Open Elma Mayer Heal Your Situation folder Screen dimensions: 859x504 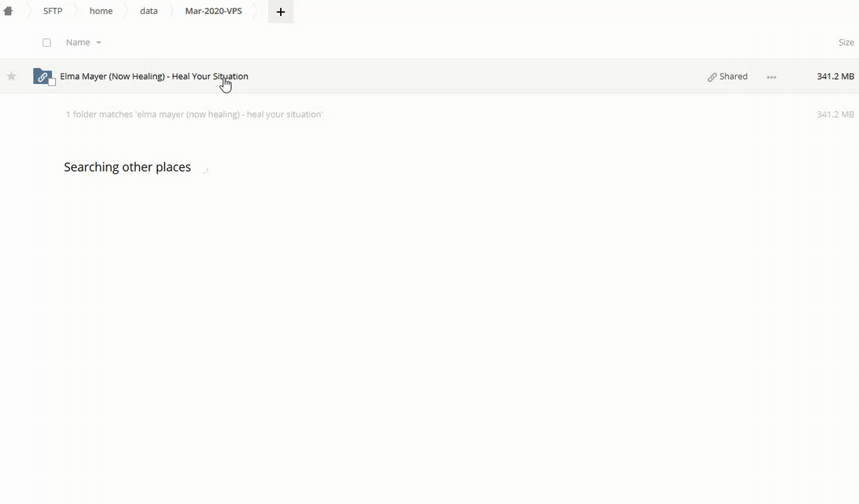154,76
